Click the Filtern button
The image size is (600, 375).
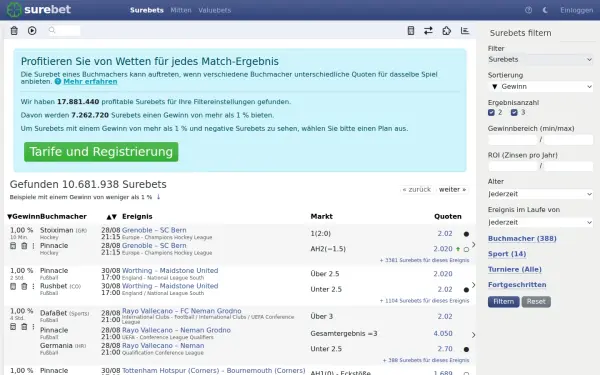[x=504, y=302]
